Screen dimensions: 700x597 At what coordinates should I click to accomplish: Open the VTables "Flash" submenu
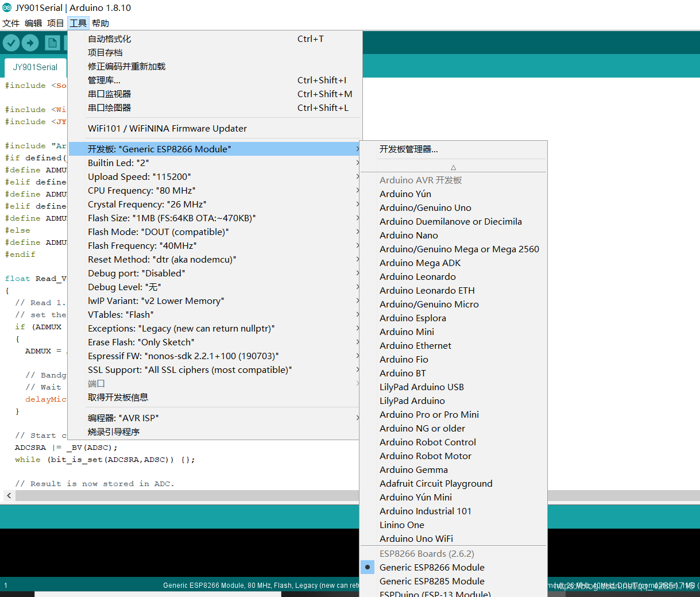(215, 314)
